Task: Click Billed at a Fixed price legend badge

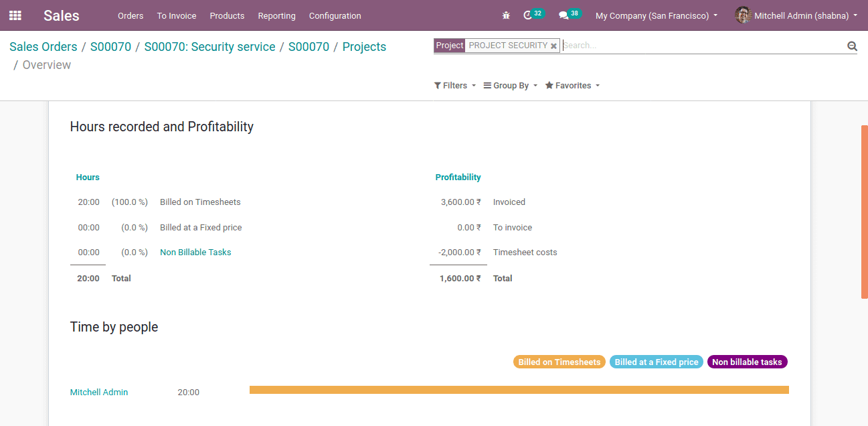Action: click(657, 362)
